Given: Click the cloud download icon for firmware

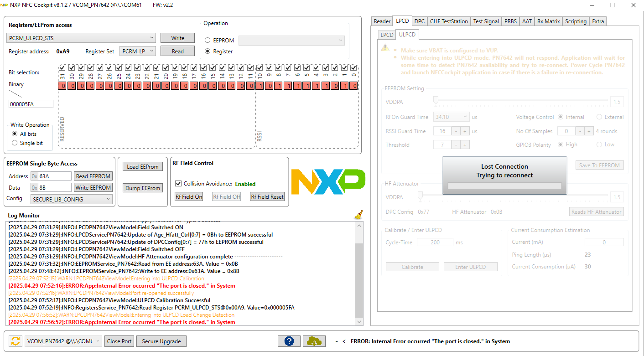Looking at the screenshot, I should click(314, 341).
